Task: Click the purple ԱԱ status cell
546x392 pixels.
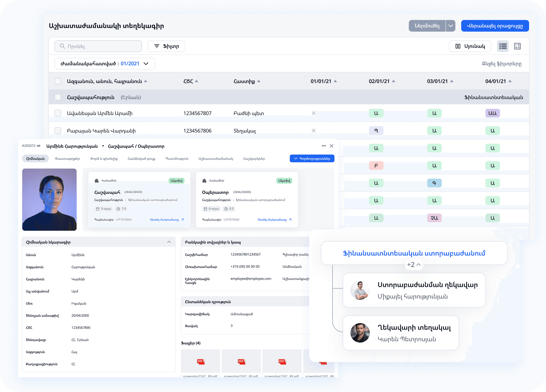Action: (492, 113)
